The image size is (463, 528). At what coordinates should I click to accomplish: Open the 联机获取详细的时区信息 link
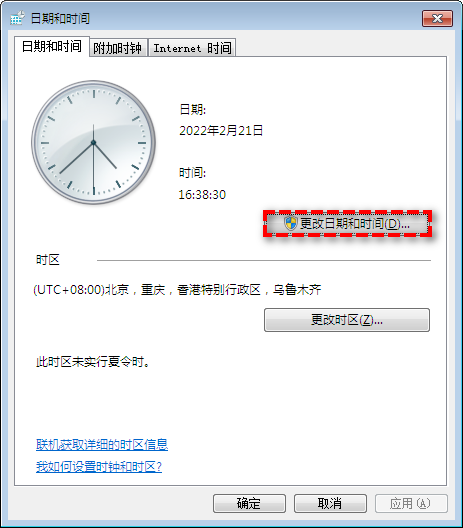102,445
